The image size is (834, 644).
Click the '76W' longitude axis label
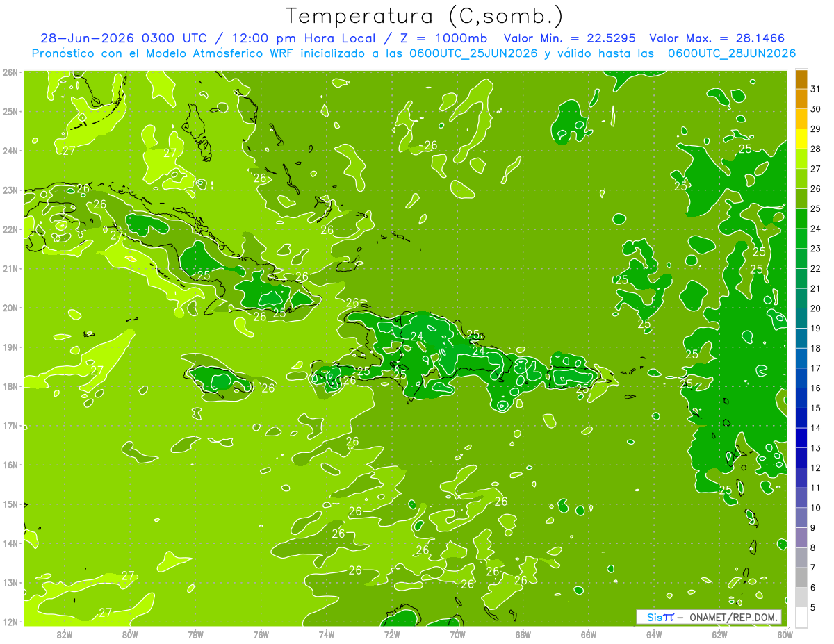(x=261, y=634)
